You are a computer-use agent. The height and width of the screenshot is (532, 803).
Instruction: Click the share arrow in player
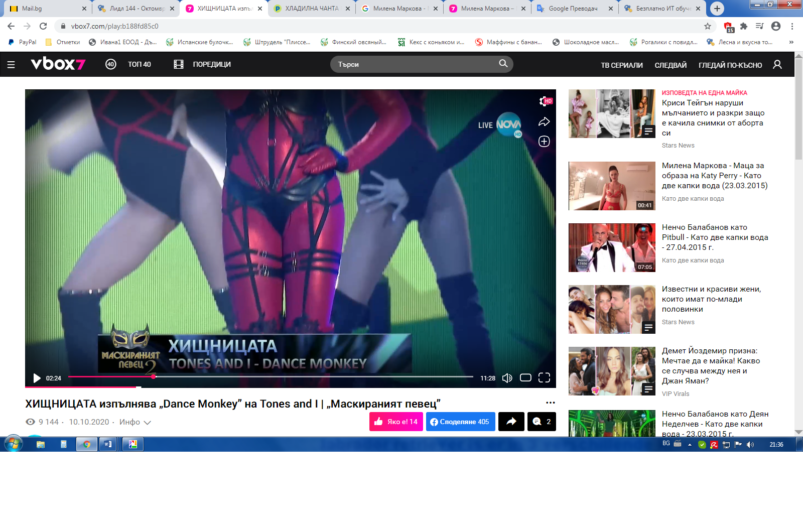(544, 122)
